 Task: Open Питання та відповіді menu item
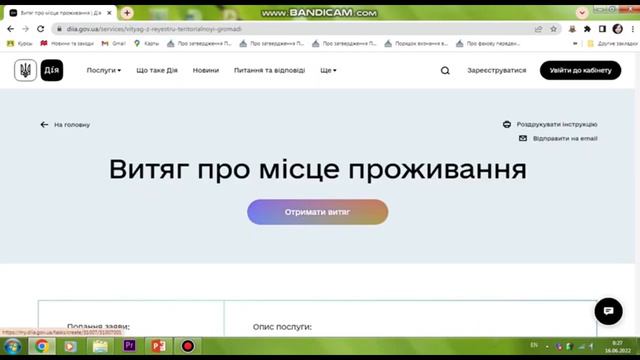click(x=269, y=70)
